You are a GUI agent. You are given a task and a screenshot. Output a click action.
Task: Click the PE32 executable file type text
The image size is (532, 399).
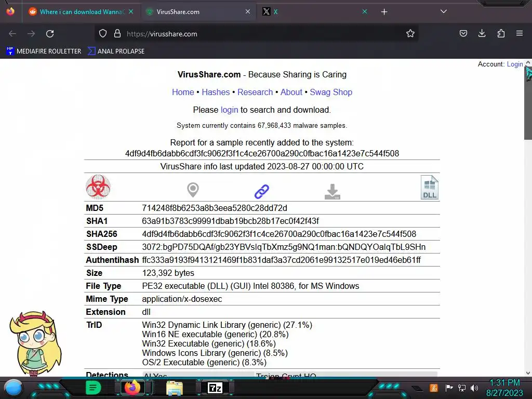250,286
